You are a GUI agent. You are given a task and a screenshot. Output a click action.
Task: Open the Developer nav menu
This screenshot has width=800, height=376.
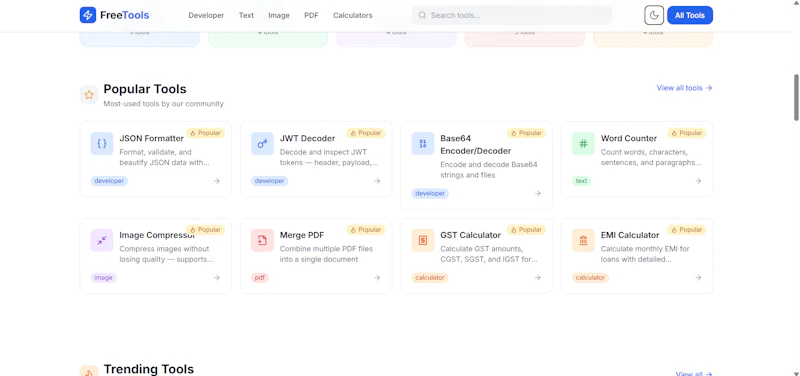coord(206,15)
